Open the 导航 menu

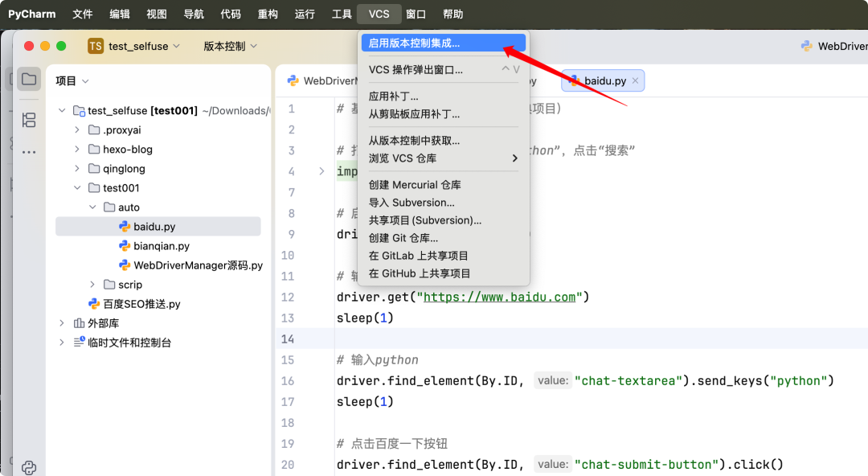coord(194,14)
